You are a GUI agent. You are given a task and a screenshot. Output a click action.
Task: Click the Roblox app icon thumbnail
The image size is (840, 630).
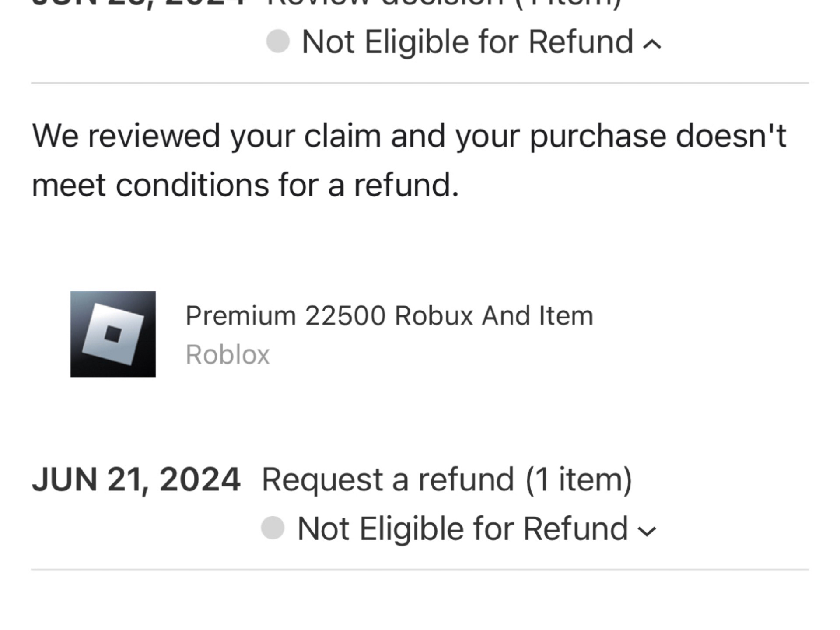[x=113, y=334]
